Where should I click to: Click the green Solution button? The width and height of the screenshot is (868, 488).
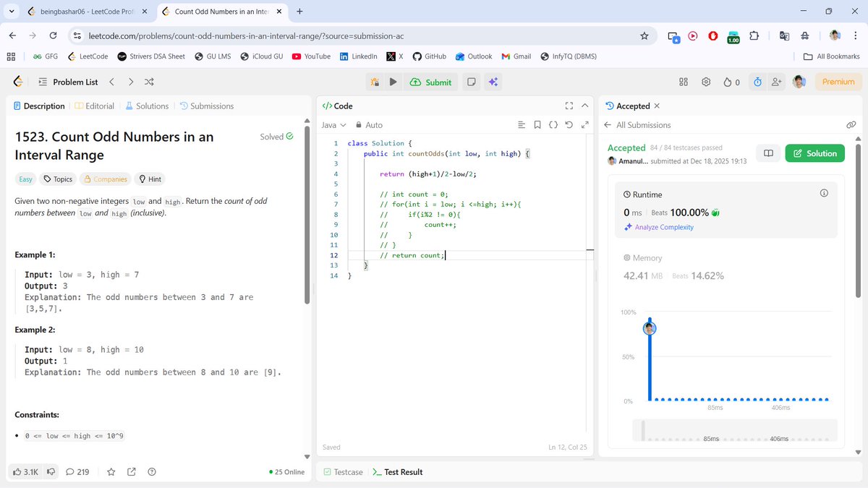tap(815, 153)
